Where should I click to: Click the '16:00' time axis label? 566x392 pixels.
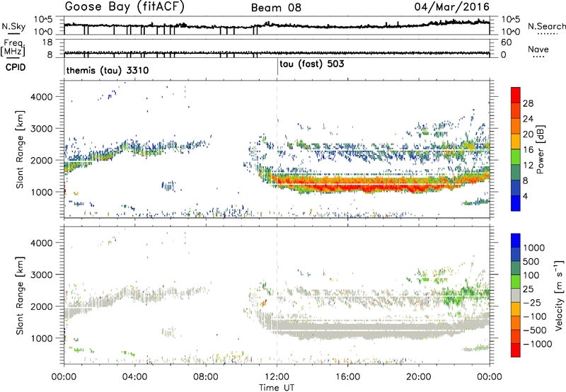(x=348, y=377)
